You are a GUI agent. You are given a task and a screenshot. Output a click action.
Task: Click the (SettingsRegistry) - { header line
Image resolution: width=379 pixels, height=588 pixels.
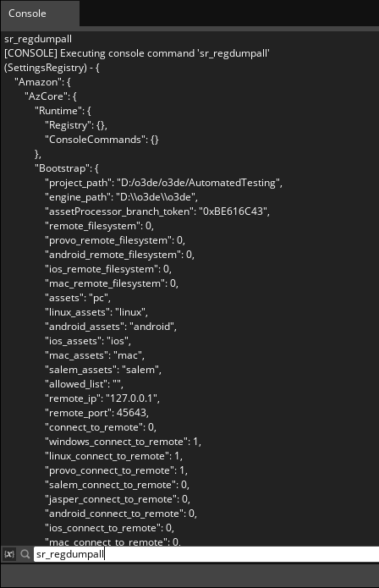point(52,68)
